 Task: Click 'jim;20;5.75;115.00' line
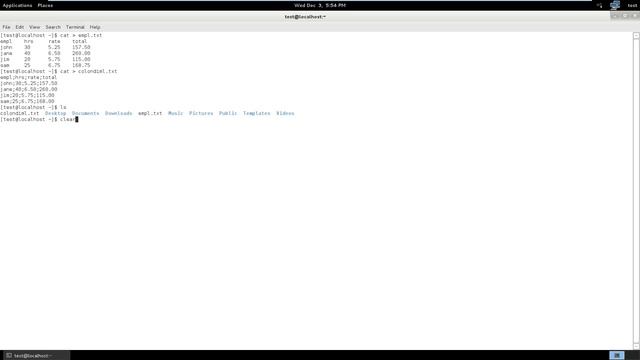(27, 95)
